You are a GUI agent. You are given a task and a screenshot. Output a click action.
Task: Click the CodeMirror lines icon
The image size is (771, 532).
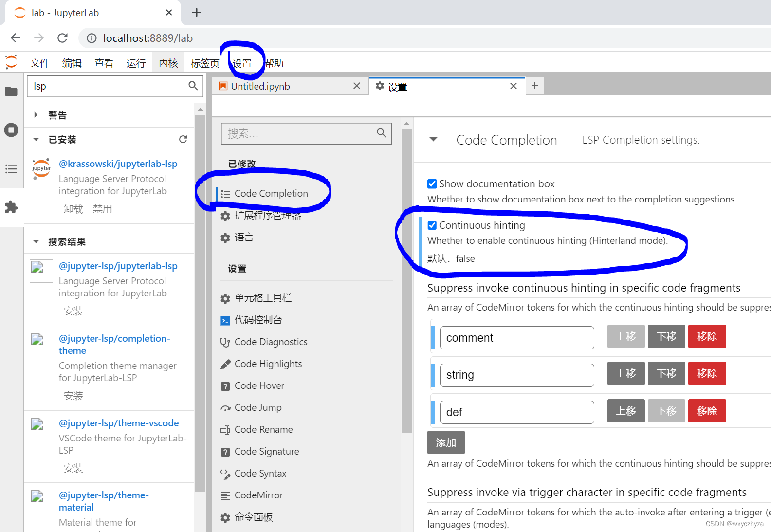(x=225, y=495)
